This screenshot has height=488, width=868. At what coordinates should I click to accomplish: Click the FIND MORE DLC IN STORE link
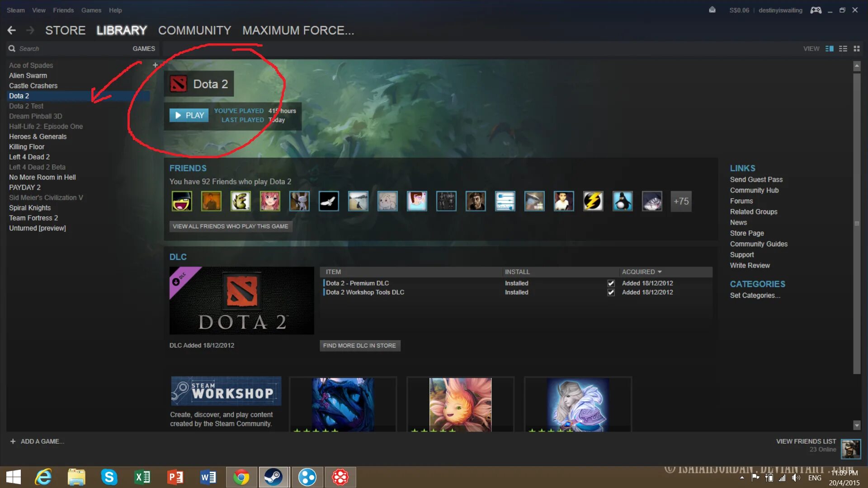(x=359, y=345)
